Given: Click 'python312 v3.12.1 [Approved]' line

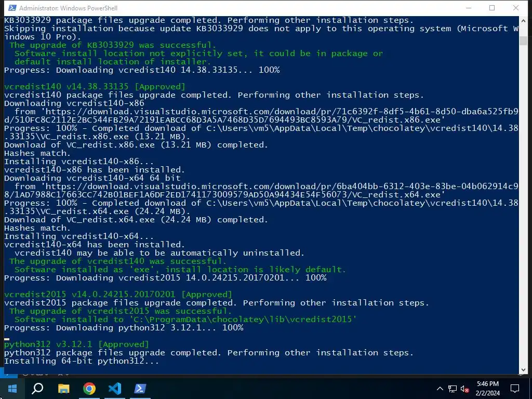Looking at the screenshot, I should (76, 344).
